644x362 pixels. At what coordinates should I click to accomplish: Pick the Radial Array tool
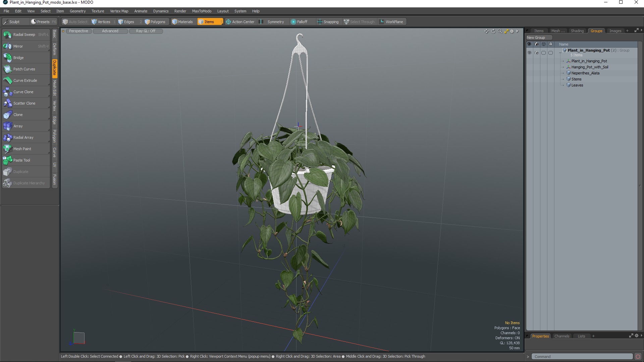pos(23,137)
